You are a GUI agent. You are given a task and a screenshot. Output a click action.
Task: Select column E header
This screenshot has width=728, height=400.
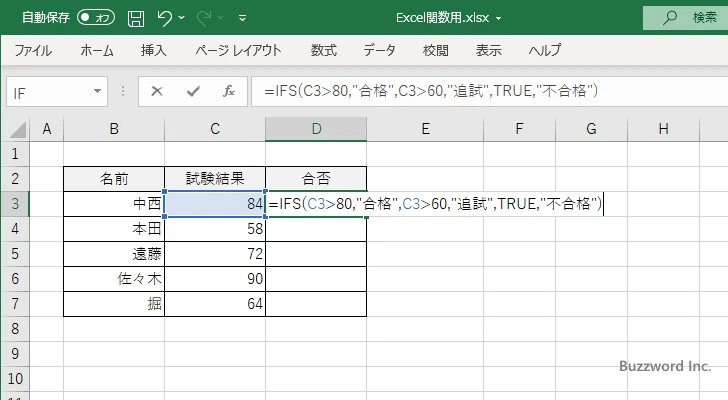[x=425, y=129]
